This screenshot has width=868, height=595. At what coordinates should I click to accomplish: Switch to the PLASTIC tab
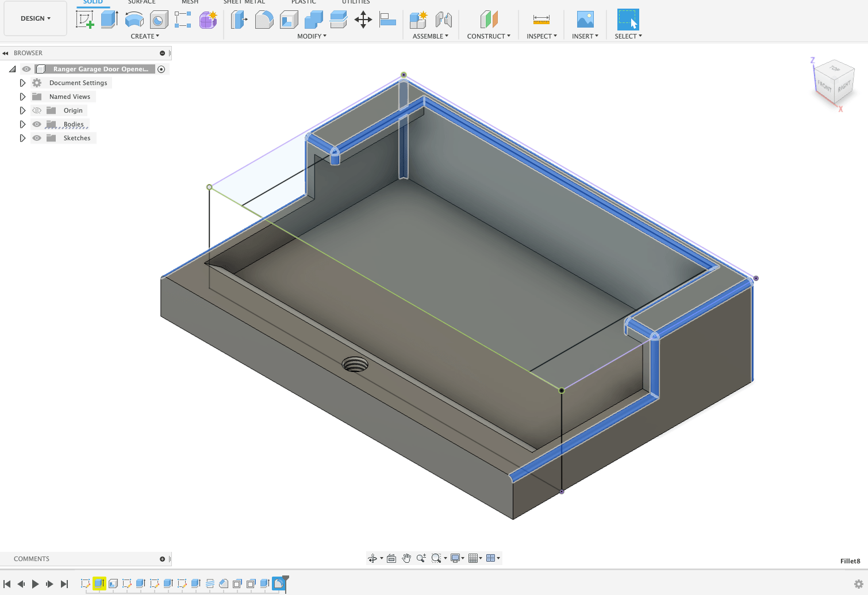304,2
